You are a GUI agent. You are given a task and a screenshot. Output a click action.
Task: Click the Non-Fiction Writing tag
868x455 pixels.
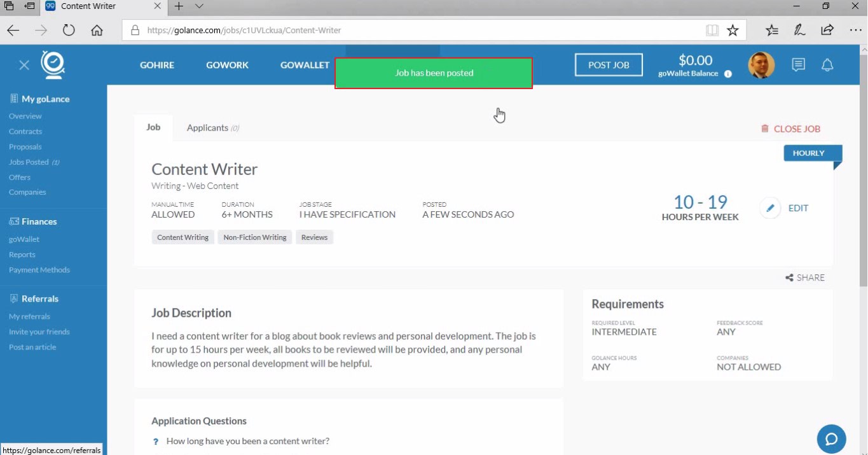[255, 237]
